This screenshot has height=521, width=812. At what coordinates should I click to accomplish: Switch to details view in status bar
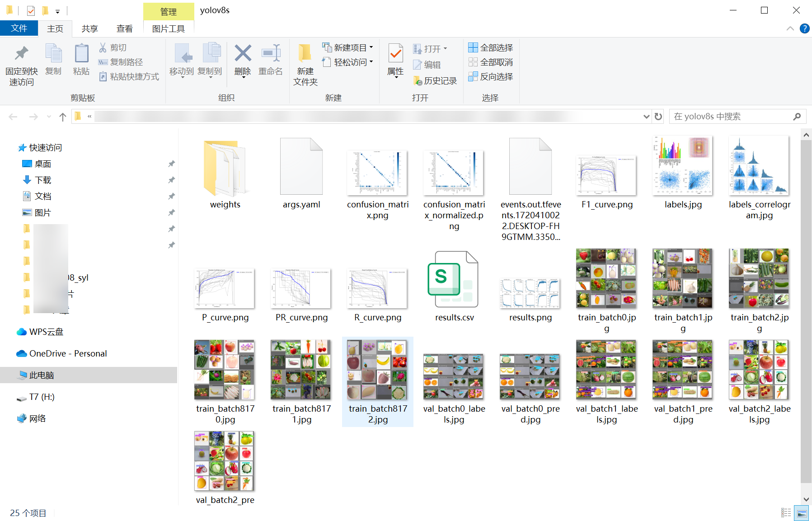786,513
